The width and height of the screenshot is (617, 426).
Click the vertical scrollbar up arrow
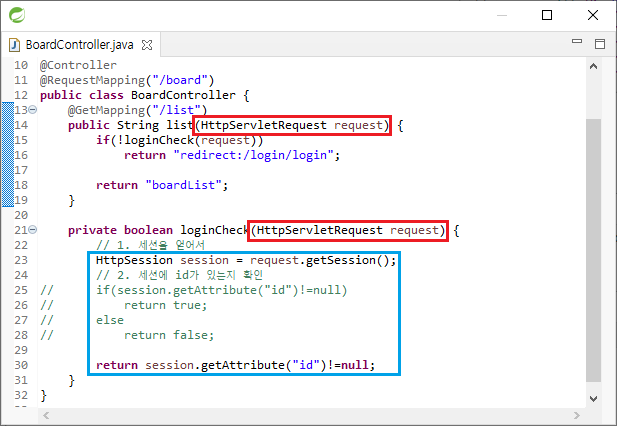[593, 66]
